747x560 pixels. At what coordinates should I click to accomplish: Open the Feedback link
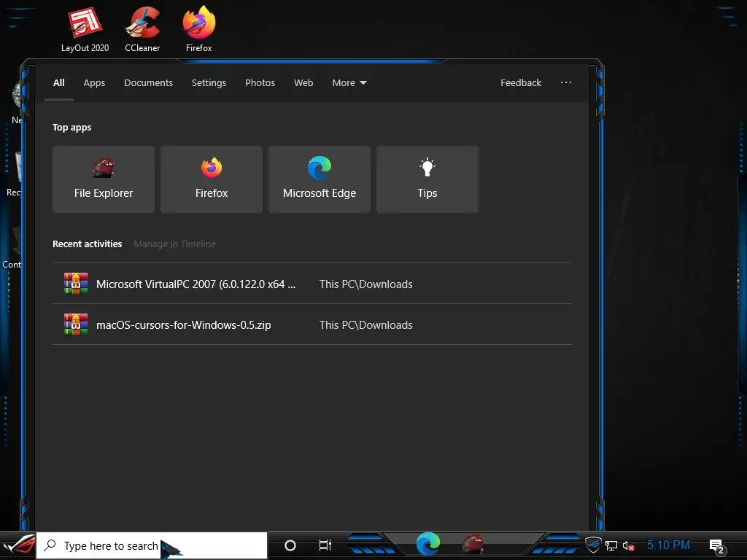tap(521, 83)
